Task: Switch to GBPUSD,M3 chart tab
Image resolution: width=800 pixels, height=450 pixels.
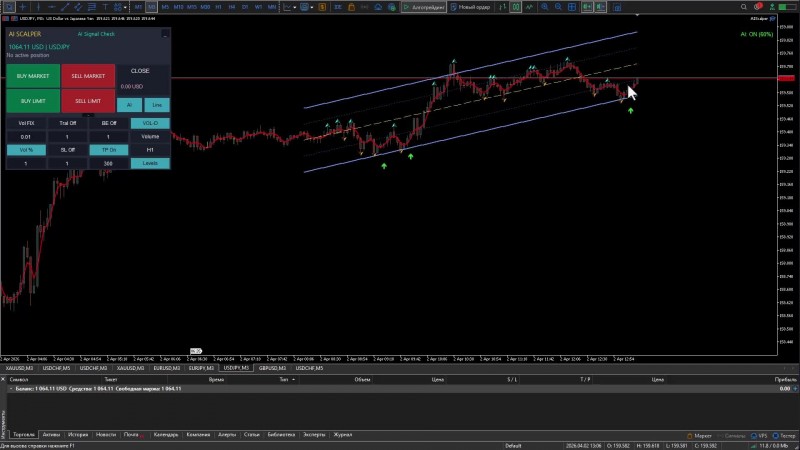Action: (x=272, y=368)
